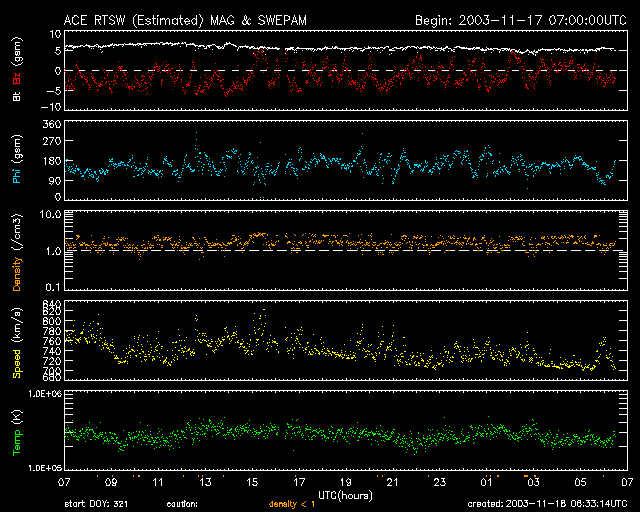Image resolution: width=640 pixels, height=512 pixels.
Task: Click the caution: label at the bottom
Action: pyautogui.click(x=182, y=504)
